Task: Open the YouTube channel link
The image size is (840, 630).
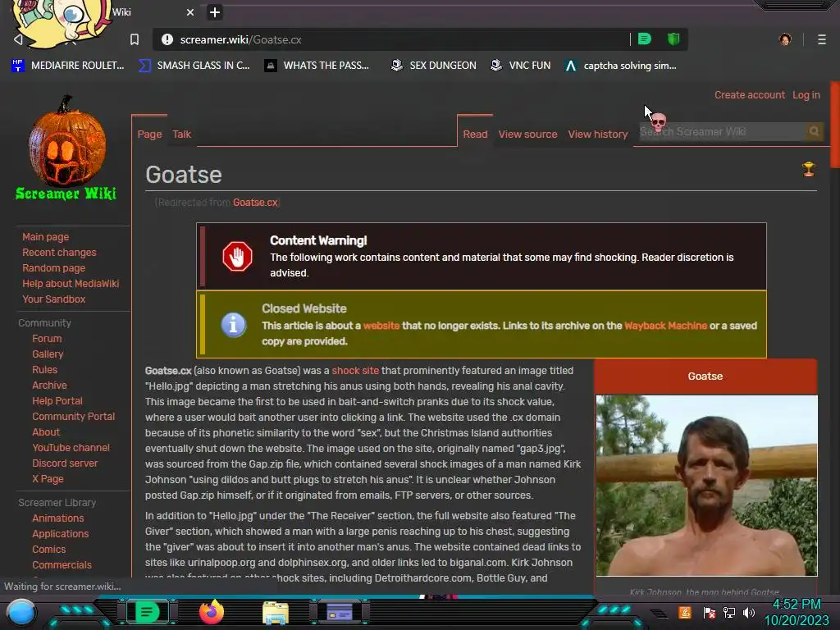Action: pos(71,447)
